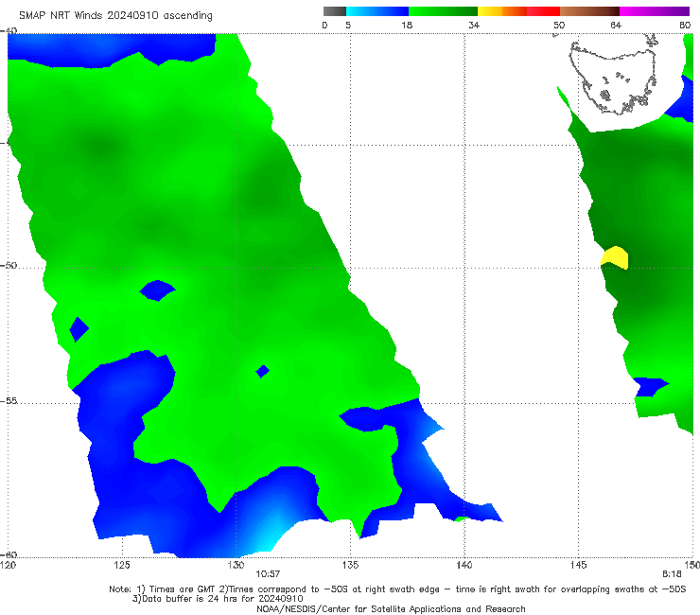Click the color bar label '18'

407,26
